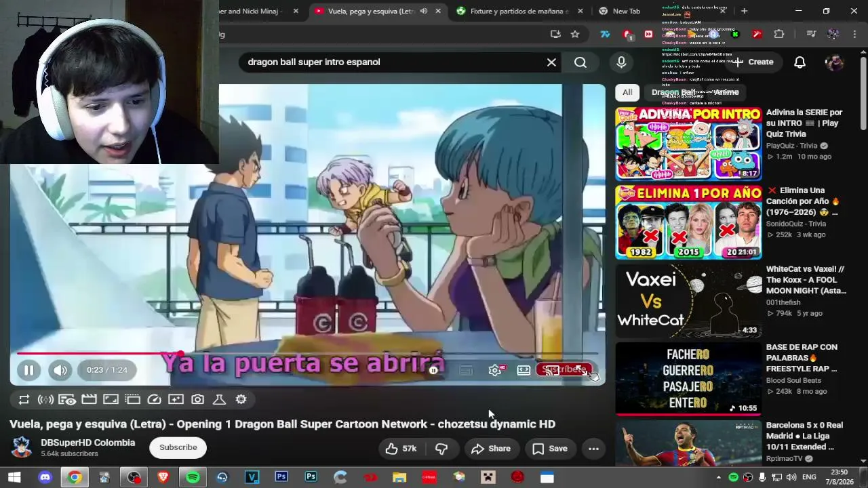Open YouTube notifications bell
This screenshot has height=488, width=868.
click(800, 62)
